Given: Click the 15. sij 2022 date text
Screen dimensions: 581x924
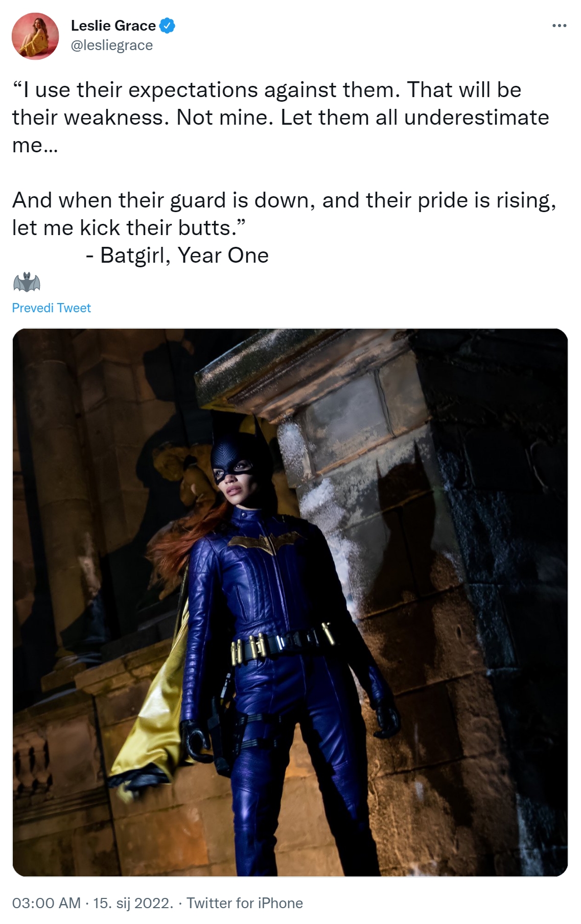Looking at the screenshot, I should pyautogui.click(x=133, y=903).
